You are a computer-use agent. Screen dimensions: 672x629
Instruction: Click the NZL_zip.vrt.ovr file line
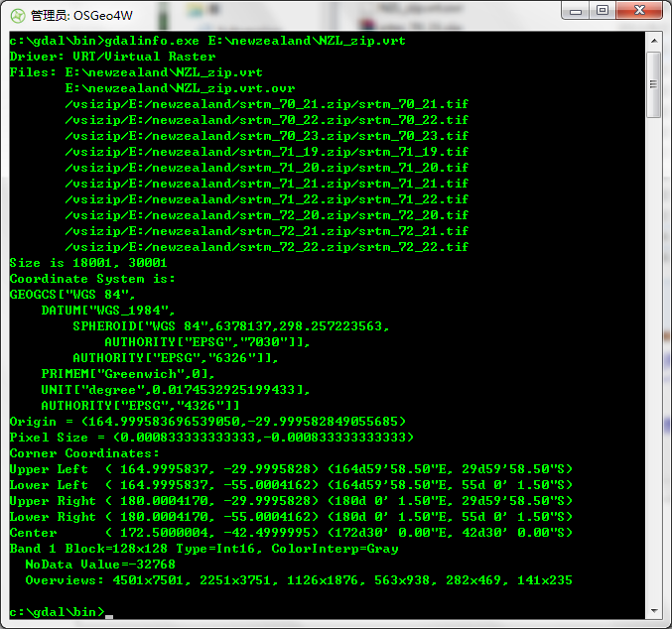point(180,88)
